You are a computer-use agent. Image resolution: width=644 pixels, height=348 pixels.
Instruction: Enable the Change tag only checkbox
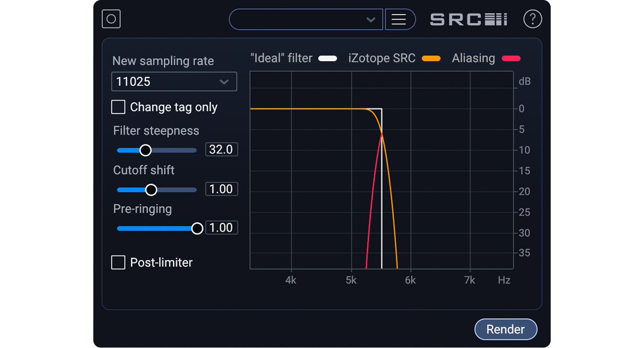[118, 107]
